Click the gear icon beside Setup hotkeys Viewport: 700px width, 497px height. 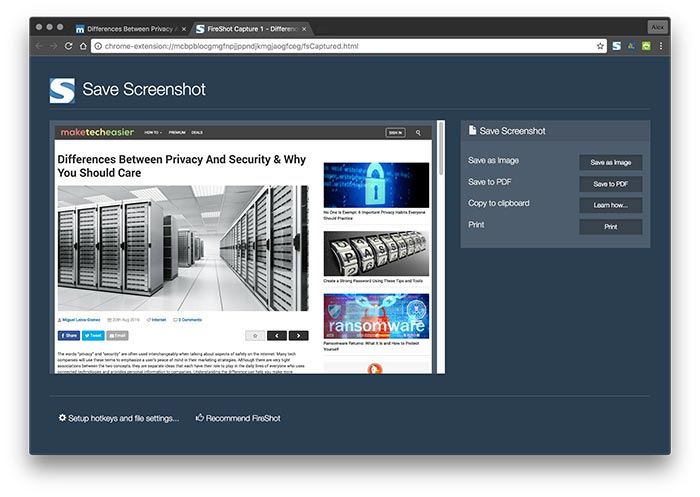coord(62,418)
